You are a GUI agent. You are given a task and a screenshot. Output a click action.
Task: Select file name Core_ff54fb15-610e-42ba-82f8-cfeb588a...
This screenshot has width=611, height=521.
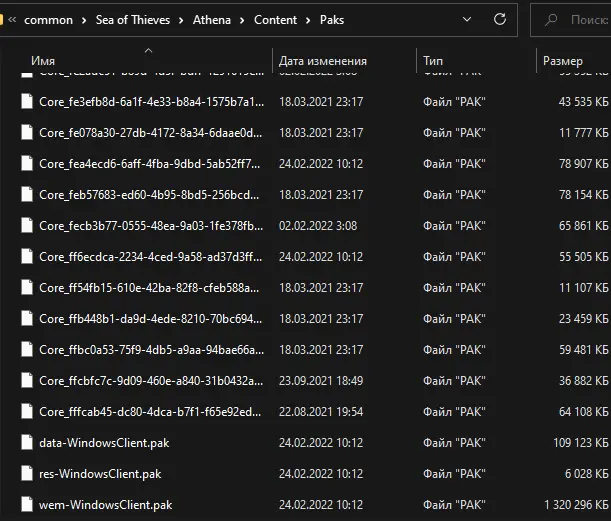[x=149, y=288]
